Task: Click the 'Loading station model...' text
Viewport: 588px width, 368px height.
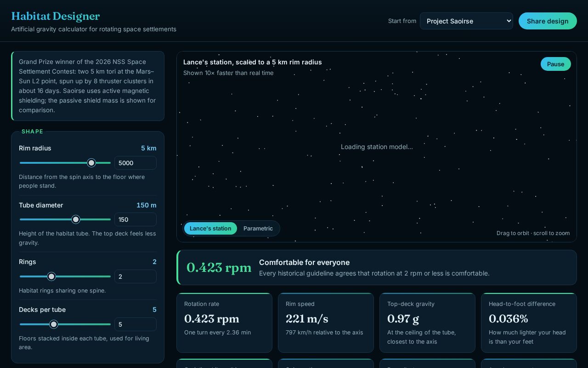Action: click(377, 147)
